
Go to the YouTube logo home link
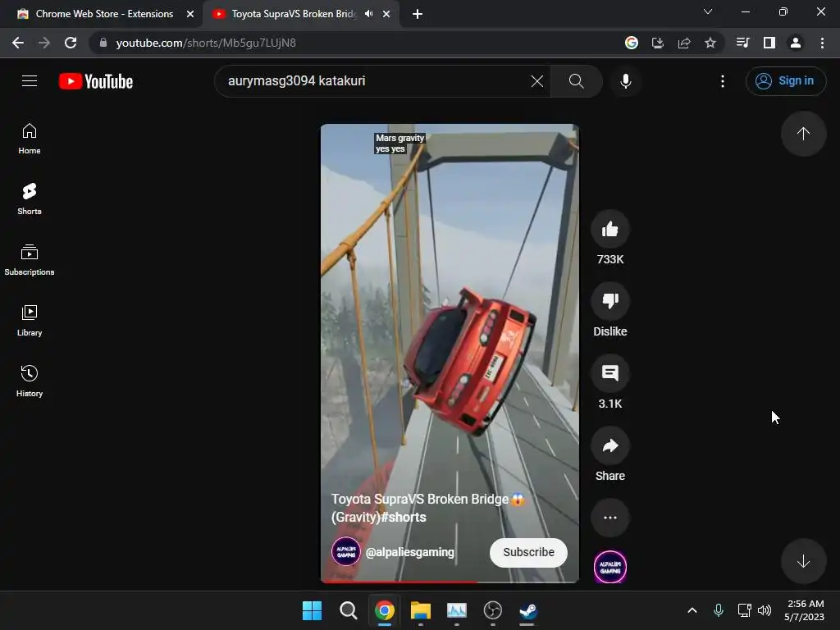pos(96,81)
